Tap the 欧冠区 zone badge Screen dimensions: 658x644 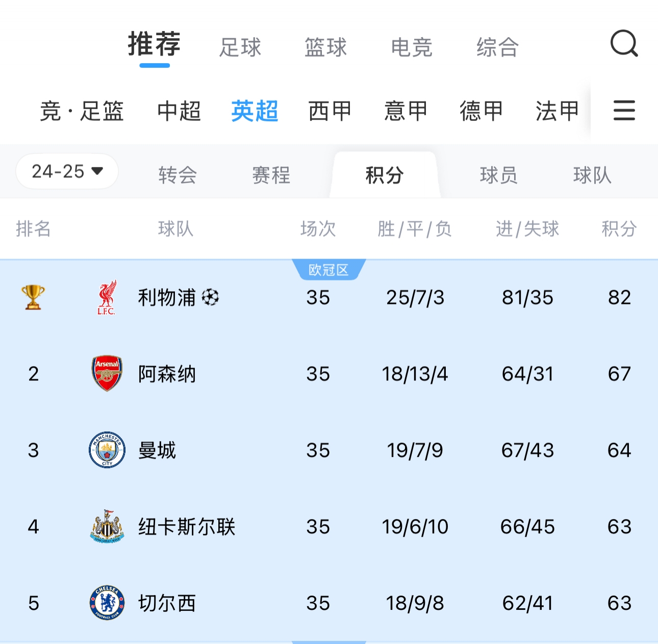point(328,270)
